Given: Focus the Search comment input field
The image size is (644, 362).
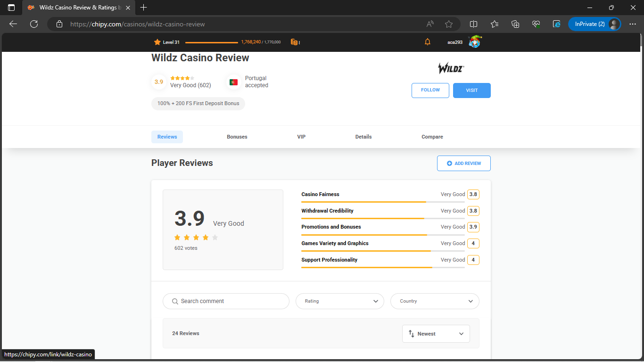Looking at the screenshot, I should tap(226, 301).
